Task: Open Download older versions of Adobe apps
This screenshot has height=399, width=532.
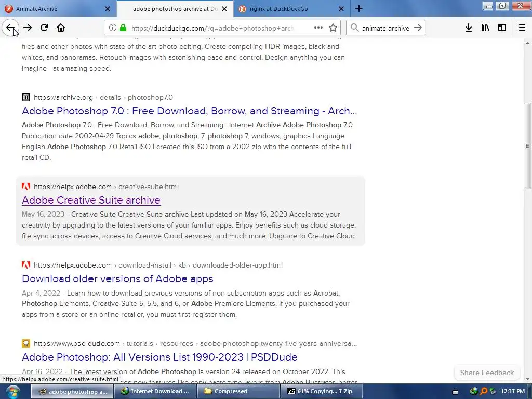Action: (x=117, y=278)
